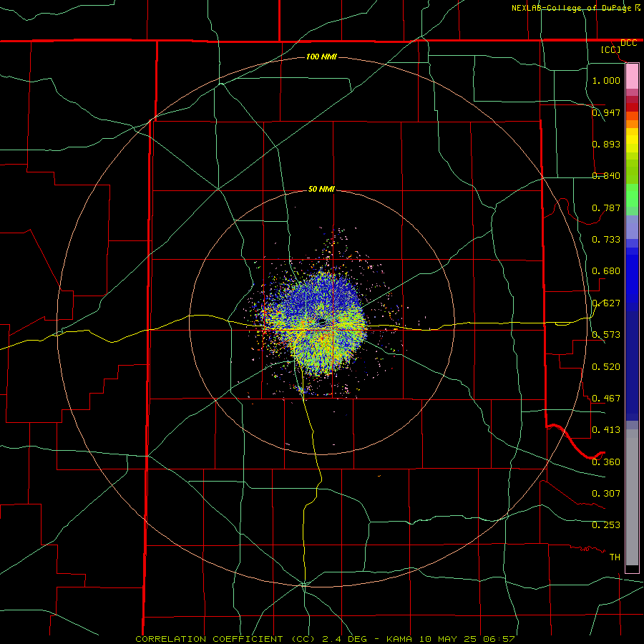Select the 0.680 legend value
The height and width of the screenshot is (644, 644).
point(606,271)
